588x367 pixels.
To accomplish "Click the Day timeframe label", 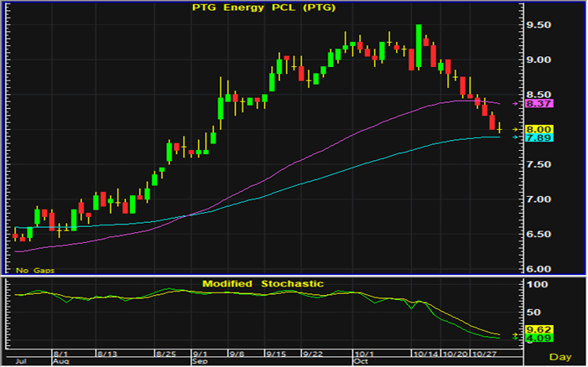I will click(560, 357).
